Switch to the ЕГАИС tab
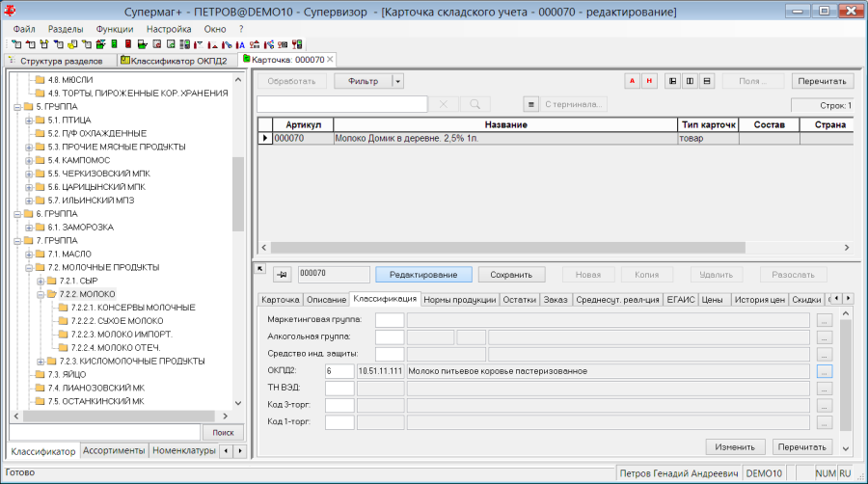The image size is (868, 484). click(x=680, y=299)
